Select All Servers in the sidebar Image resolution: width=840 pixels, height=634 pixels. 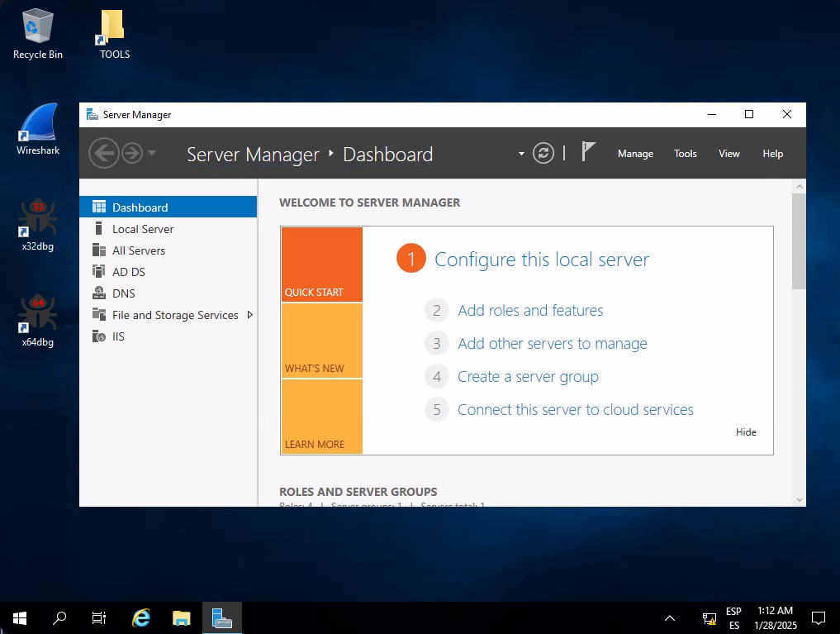tap(168, 250)
